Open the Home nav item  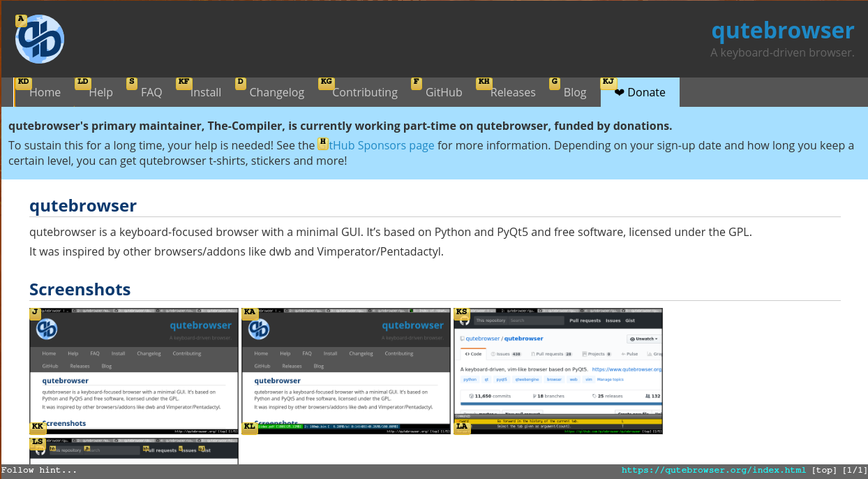pyautogui.click(x=45, y=92)
